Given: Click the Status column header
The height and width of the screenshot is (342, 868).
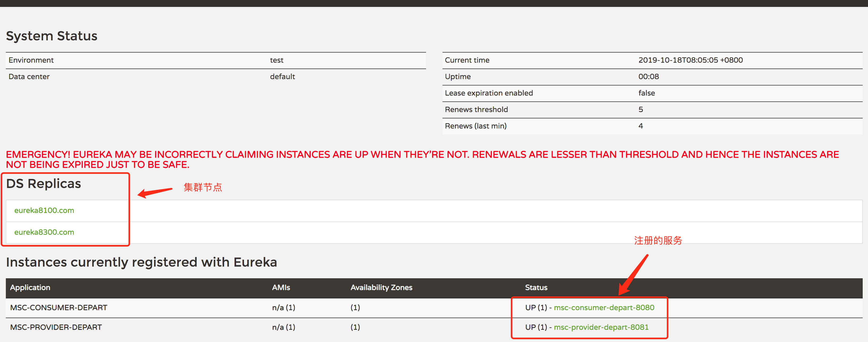Looking at the screenshot, I should pyautogui.click(x=536, y=288).
